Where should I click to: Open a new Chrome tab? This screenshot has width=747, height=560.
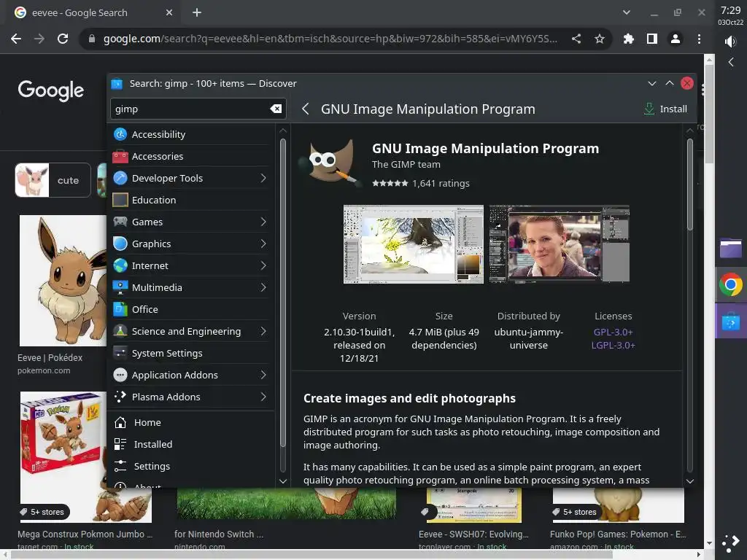(197, 13)
